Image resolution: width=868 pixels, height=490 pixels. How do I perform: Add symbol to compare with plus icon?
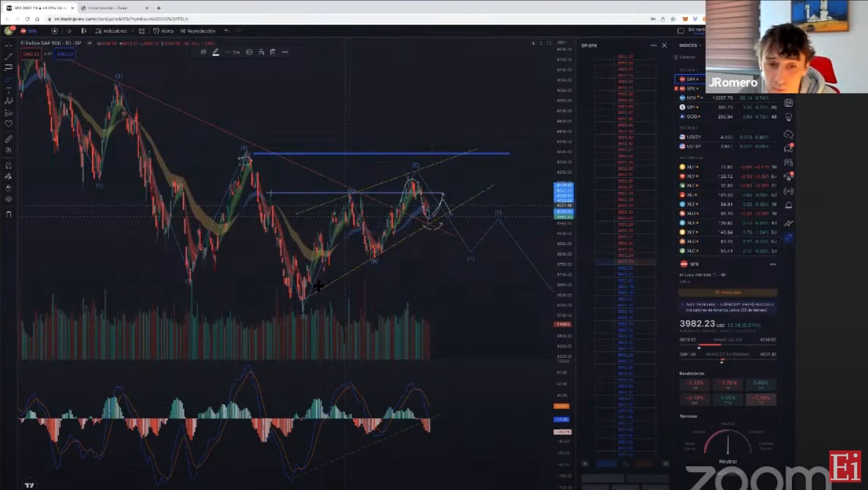[x=54, y=31]
